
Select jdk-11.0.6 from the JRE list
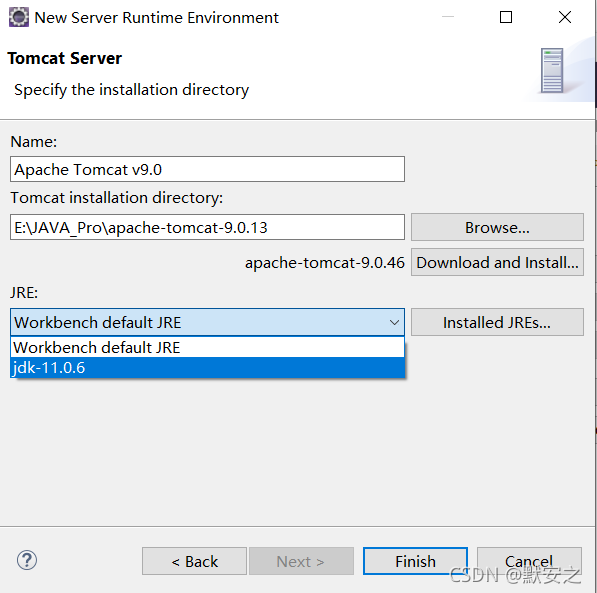click(x=207, y=368)
